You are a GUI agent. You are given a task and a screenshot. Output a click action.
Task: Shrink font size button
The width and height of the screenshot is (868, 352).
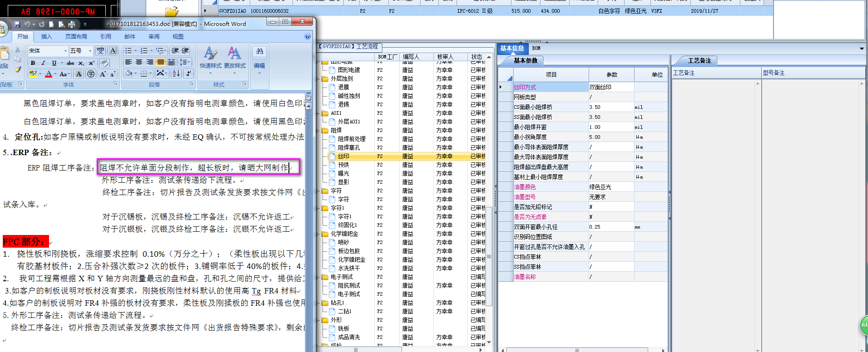113,74
